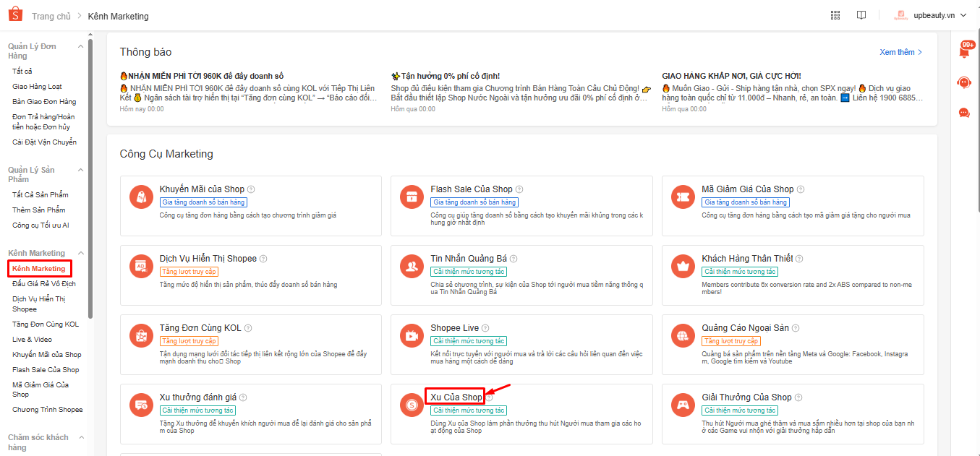Viewport: 980px width, 456px height.
Task: Click help icon next to Xu Của Shop
Action: 490,397
